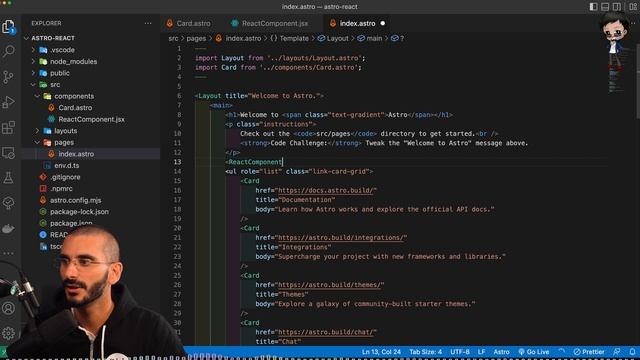
Task: Change UTF-8 file encoding
Action: click(460, 352)
